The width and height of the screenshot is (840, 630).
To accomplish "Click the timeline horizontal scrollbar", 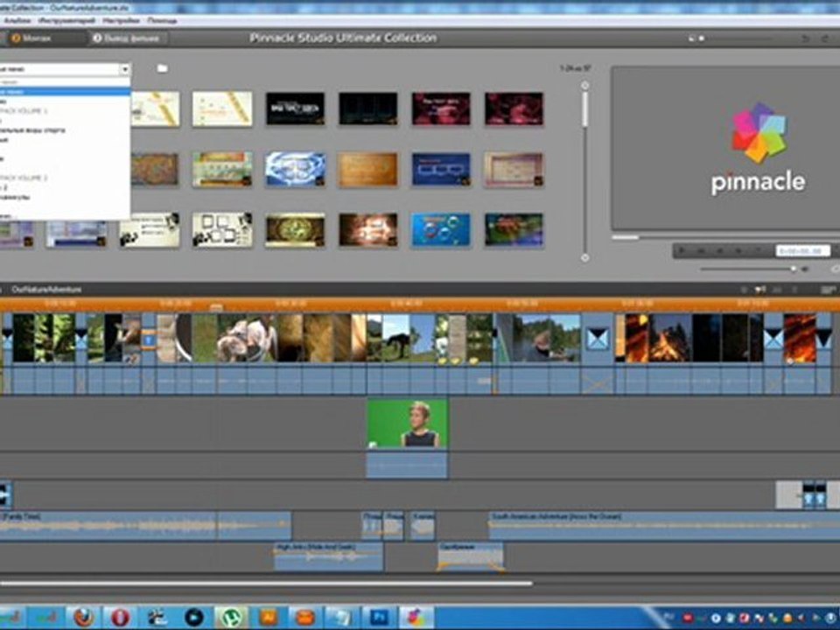I will (266, 584).
